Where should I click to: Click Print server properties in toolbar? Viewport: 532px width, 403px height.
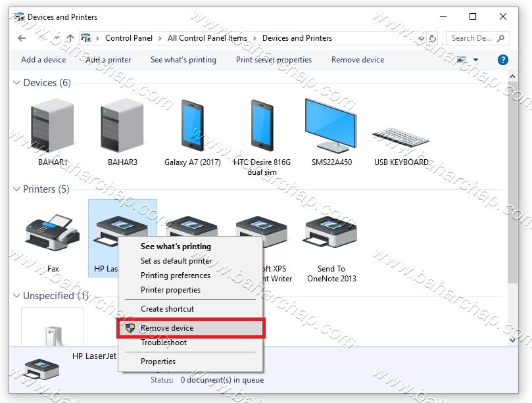tap(274, 60)
